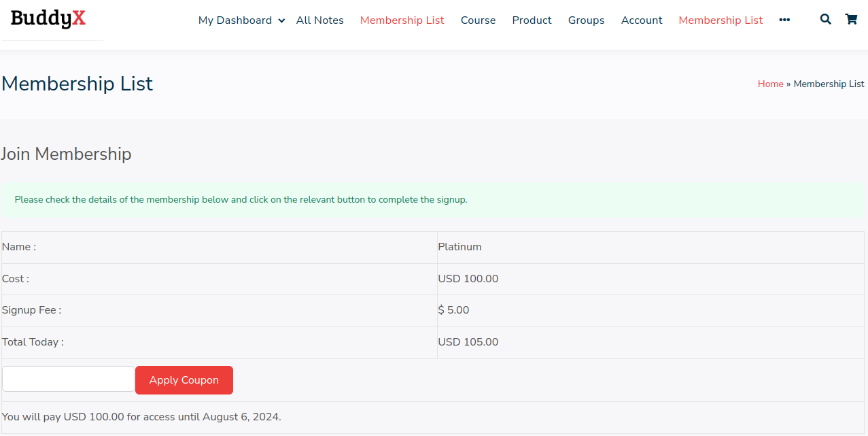The image size is (868, 436).
Task: Open the shopping cart icon
Action: click(851, 20)
